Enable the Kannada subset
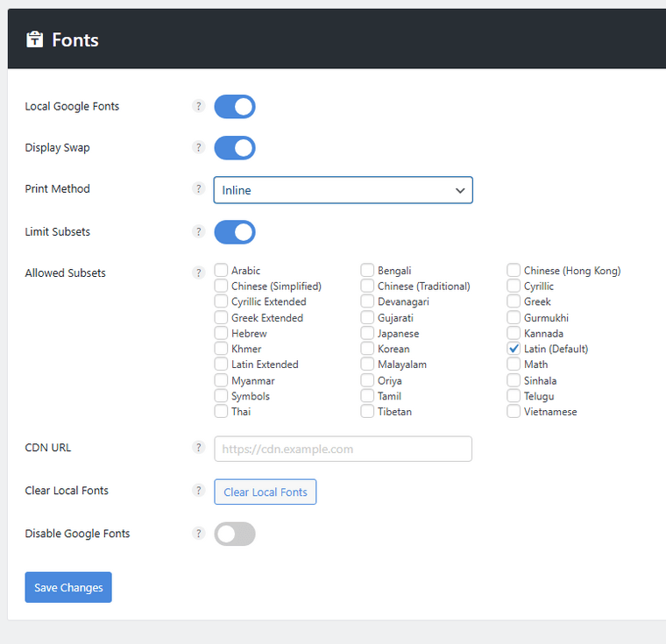 (514, 333)
